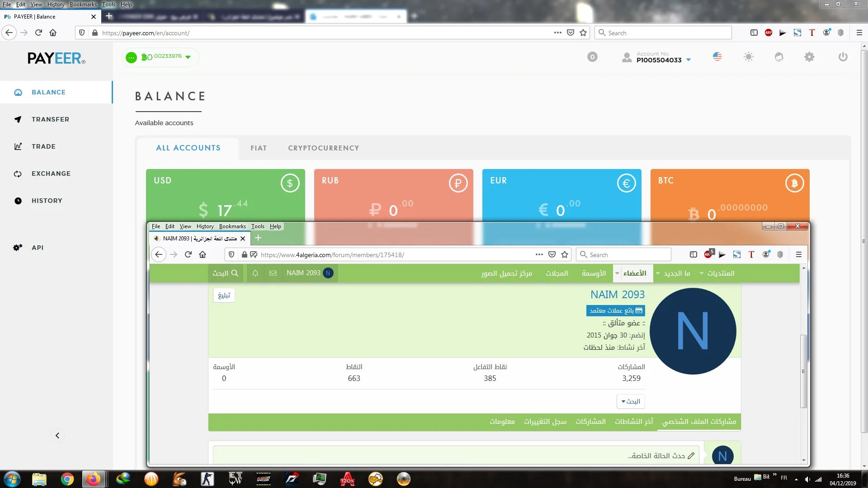Open the forum inbox envelope icon

[x=273, y=273]
